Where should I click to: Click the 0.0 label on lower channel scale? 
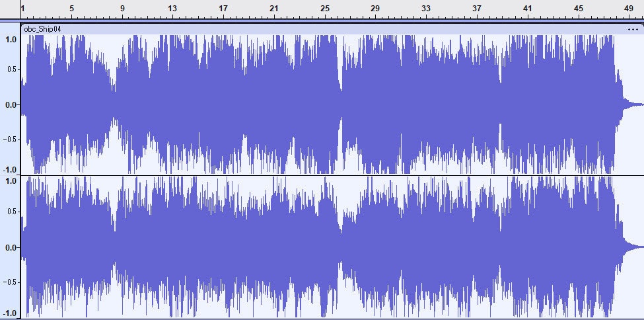click(11, 247)
